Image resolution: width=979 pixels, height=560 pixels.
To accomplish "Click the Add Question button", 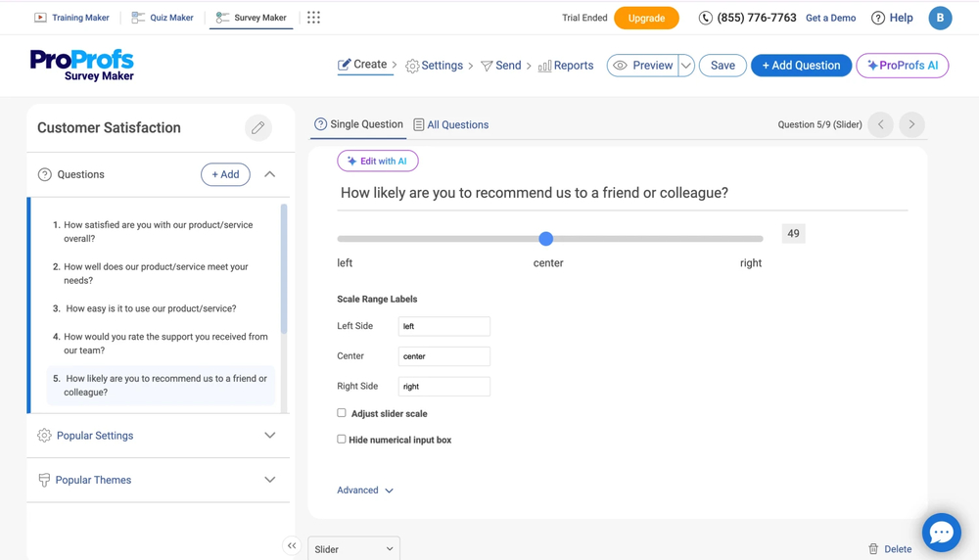I will click(801, 66).
